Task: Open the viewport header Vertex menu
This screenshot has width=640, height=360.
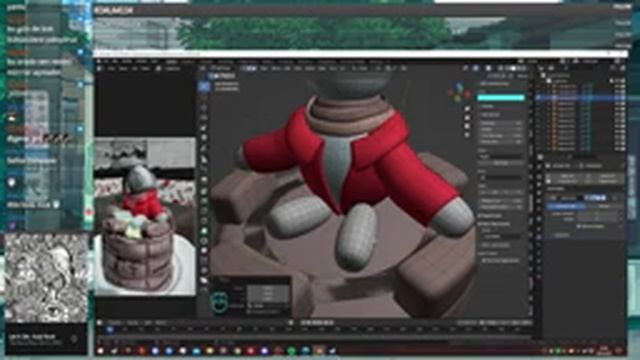Action: (x=311, y=68)
